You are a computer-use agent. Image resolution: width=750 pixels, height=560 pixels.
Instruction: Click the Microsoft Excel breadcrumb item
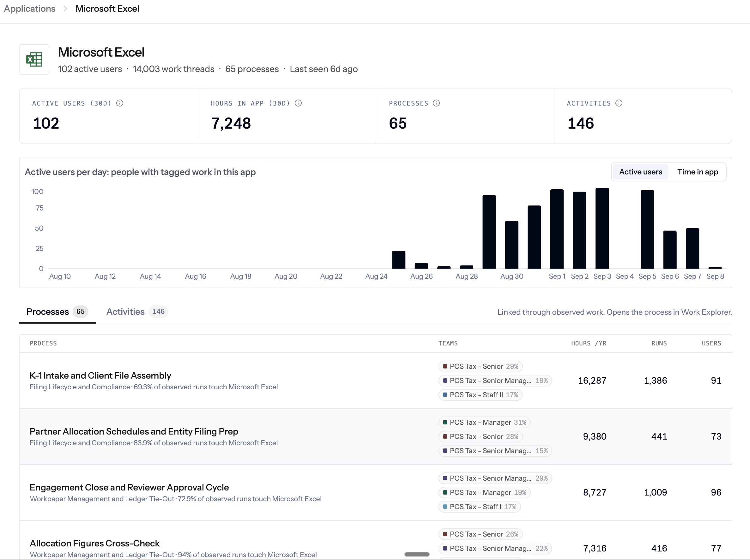[107, 9]
